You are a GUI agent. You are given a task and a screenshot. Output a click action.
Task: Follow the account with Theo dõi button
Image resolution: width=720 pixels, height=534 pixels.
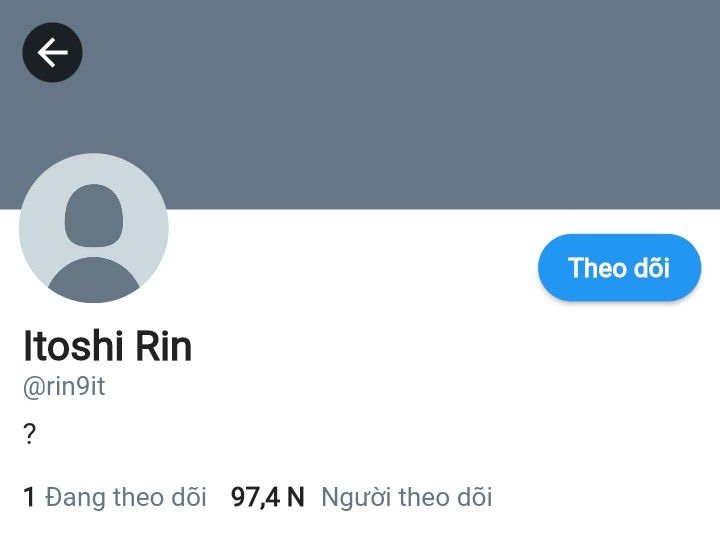tap(619, 268)
